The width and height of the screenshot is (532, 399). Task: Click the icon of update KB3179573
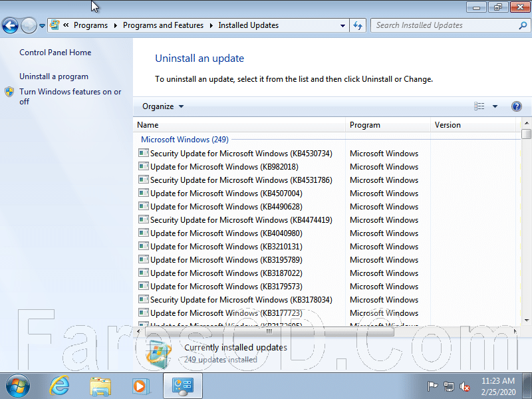[x=144, y=286]
